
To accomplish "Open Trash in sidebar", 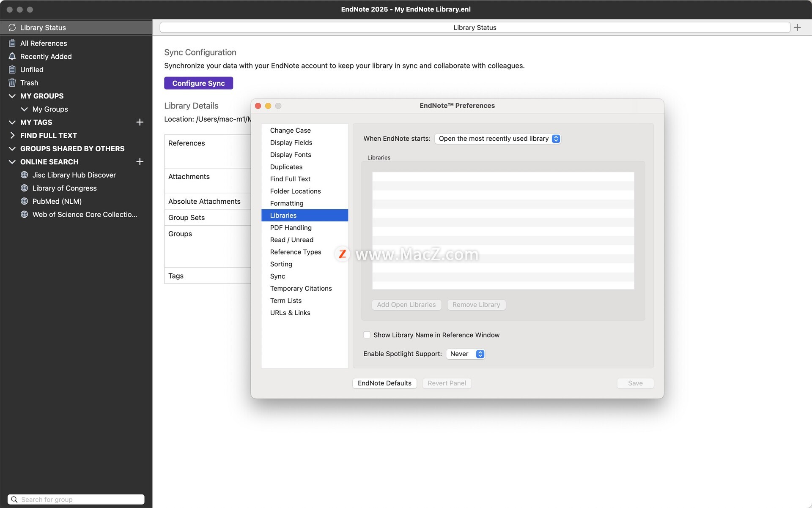I will click(76, 83).
